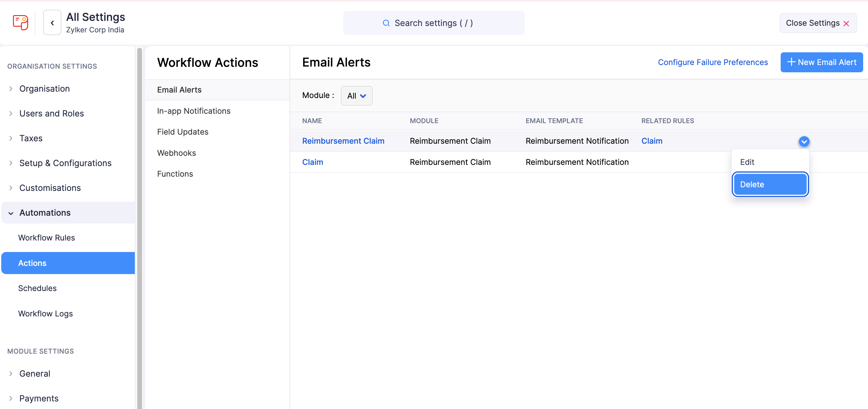The width and height of the screenshot is (868, 409).
Task: Open the Reimbursement Claim alert link
Action: coord(343,141)
